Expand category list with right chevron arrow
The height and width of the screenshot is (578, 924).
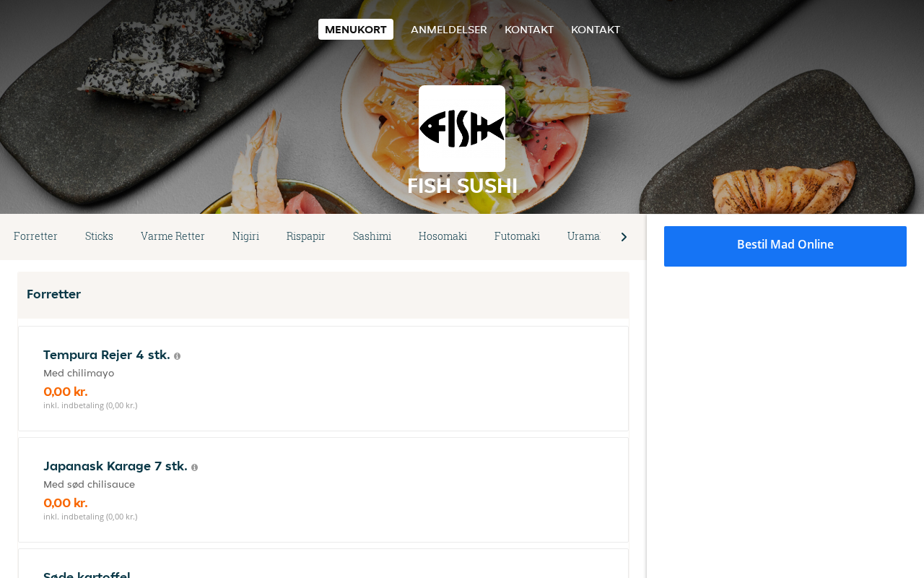click(624, 237)
